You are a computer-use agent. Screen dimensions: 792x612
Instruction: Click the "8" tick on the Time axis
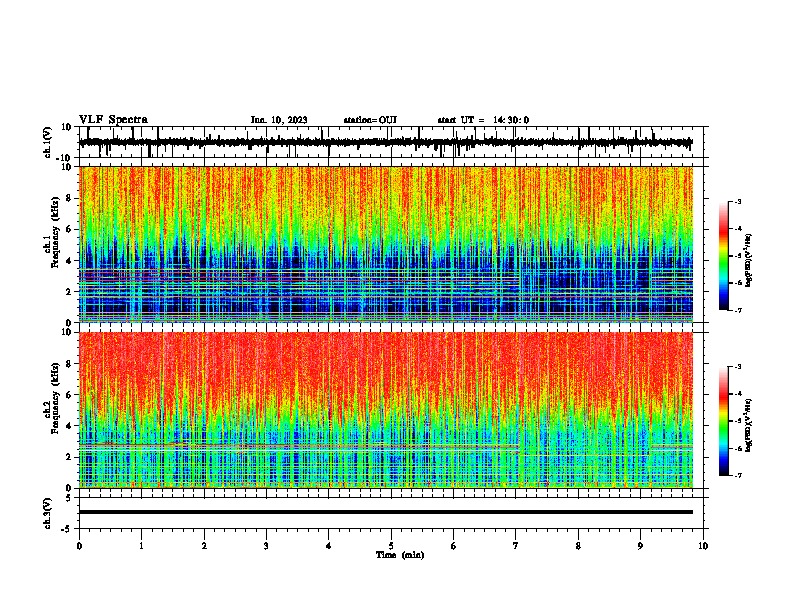(578, 546)
